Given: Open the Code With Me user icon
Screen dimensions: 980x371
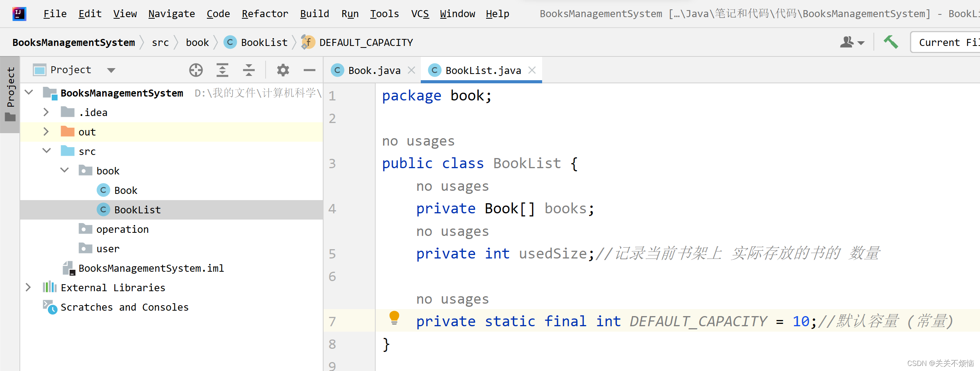Looking at the screenshot, I should (x=852, y=42).
